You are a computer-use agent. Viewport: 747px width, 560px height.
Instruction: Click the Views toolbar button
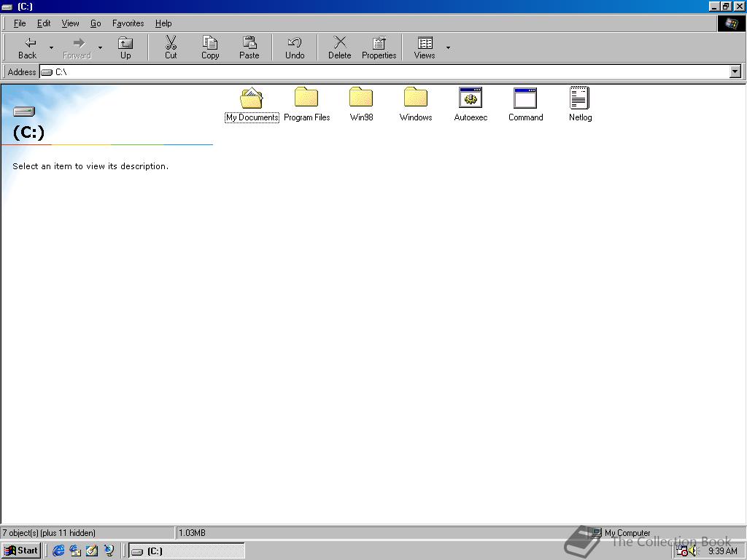pos(425,47)
